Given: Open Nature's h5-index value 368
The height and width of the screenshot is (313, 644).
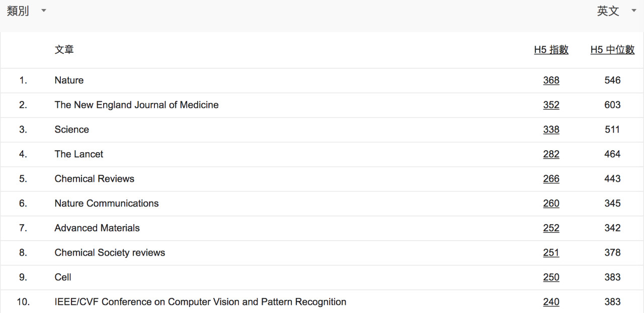Looking at the screenshot, I should coord(551,80).
